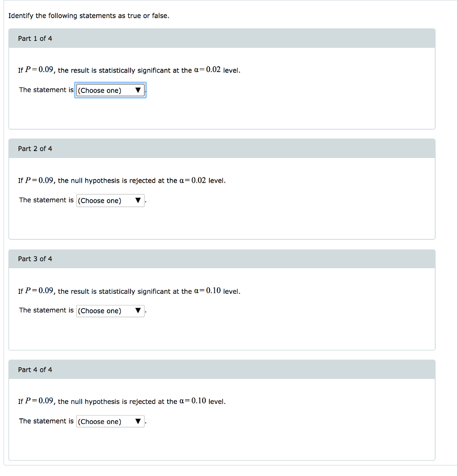457x476 pixels.
Task: Click the dropdown arrow in Part 3
Action: pyautogui.click(x=137, y=311)
